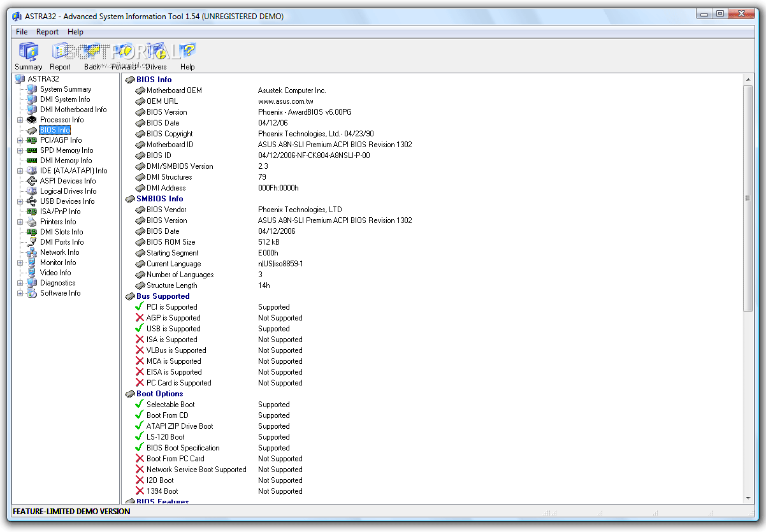Click green check icon beside PCI is Supported
Image resolution: width=766 pixels, height=532 pixels.
[140, 306]
